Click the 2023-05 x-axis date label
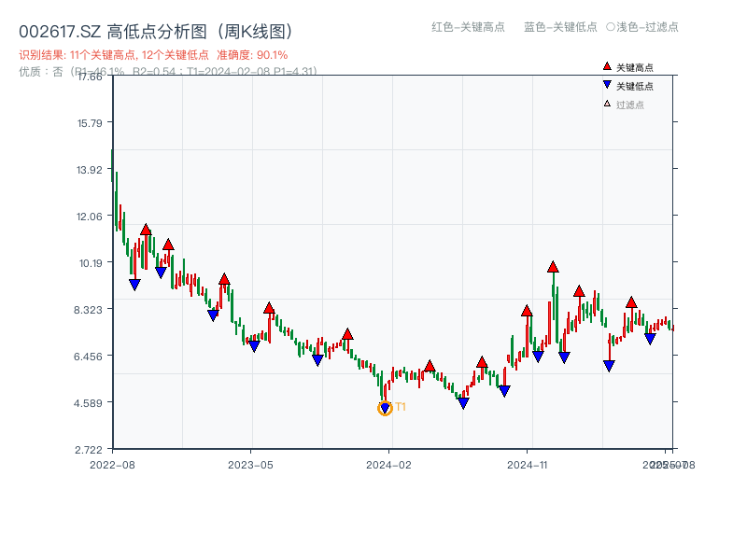This screenshot has width=747, height=560. pyautogui.click(x=250, y=465)
